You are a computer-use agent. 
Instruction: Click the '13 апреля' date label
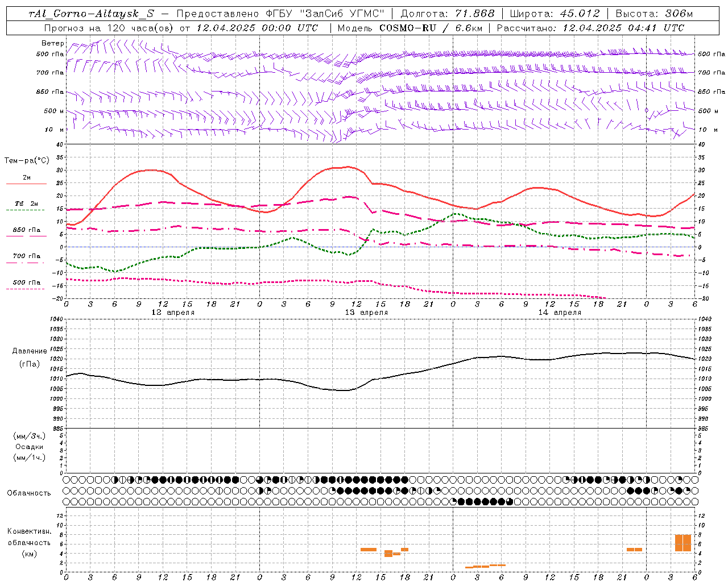coord(366,313)
